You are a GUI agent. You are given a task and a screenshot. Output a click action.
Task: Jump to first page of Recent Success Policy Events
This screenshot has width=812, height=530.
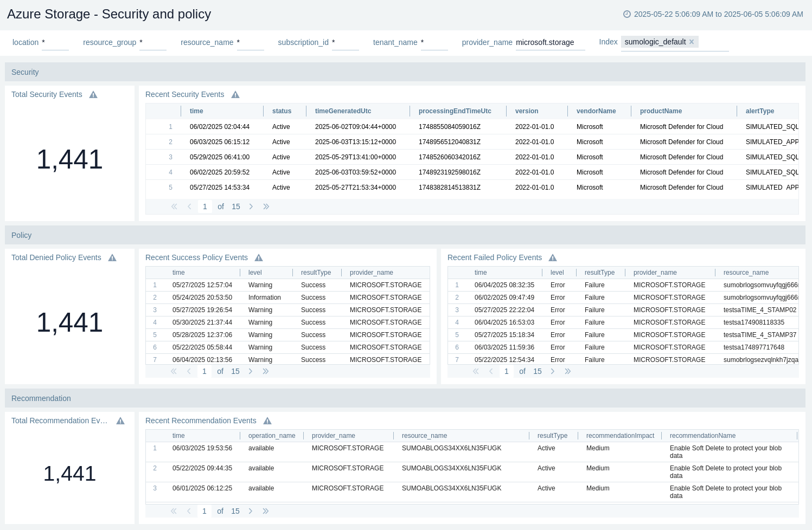pyautogui.click(x=174, y=371)
